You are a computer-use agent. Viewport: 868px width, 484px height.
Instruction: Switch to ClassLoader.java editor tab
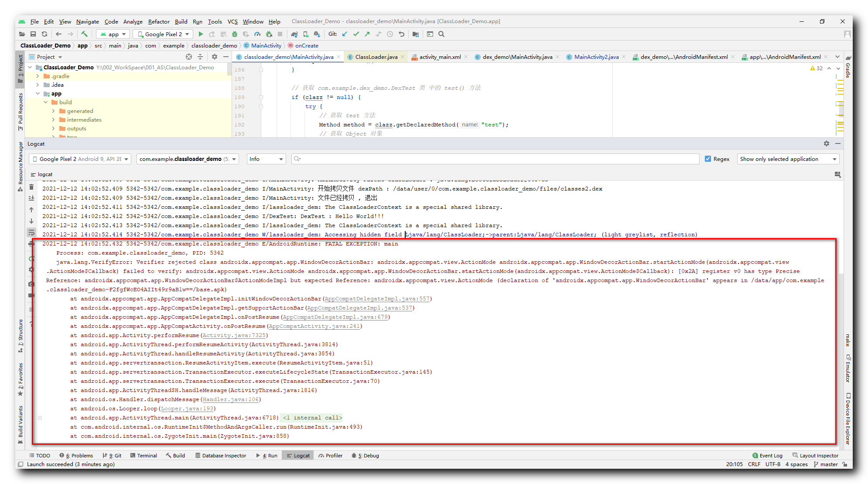coord(376,57)
